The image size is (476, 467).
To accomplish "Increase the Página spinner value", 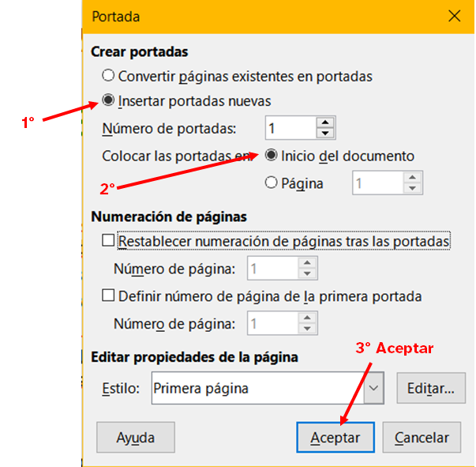I will [412, 178].
